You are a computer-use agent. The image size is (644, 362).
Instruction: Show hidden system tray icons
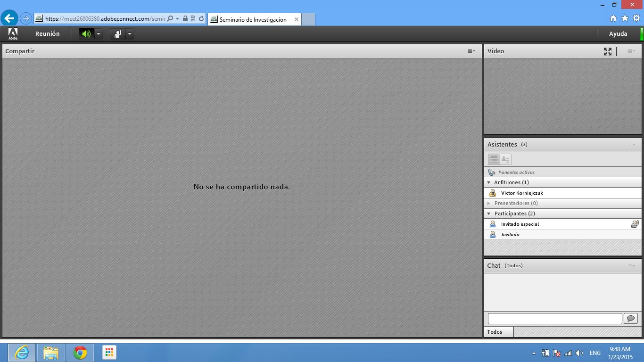pos(534,353)
